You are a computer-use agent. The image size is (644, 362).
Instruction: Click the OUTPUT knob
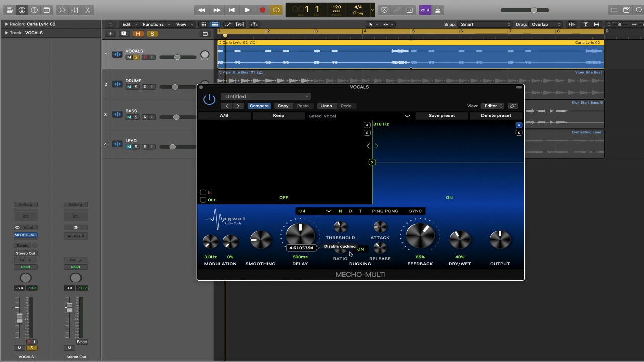click(500, 240)
